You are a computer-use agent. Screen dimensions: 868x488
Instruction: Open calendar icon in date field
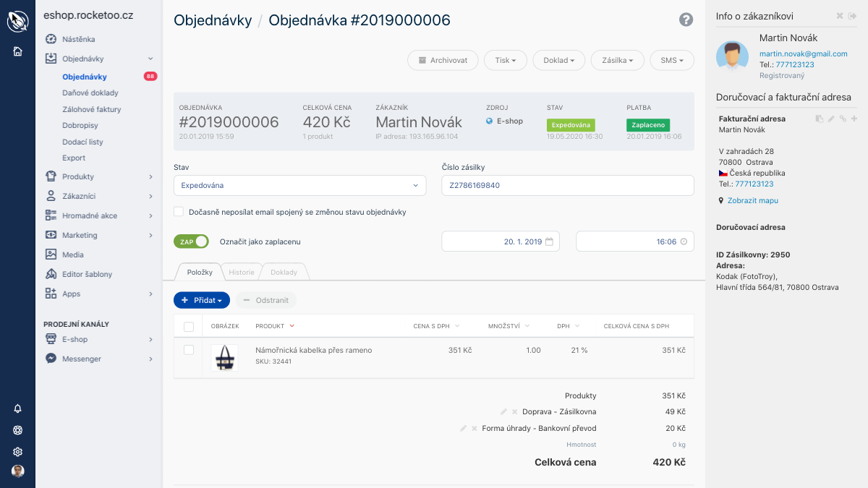[550, 241]
